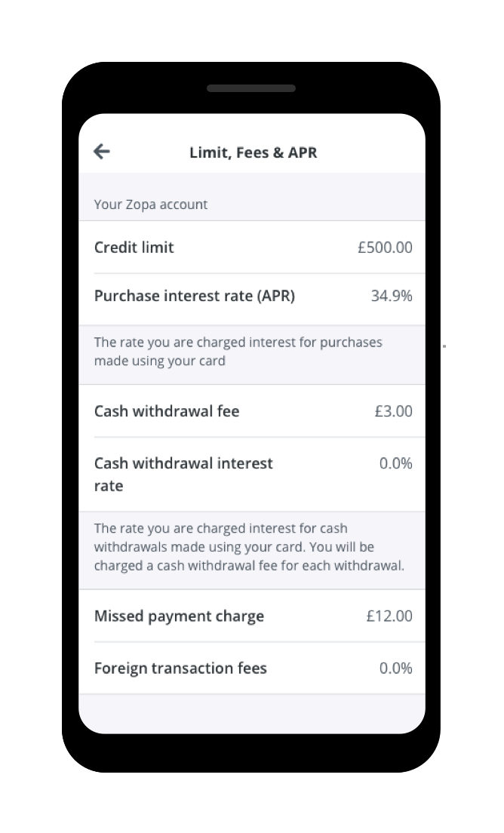
Task: Open the Purchase interest rate (APR) row
Action: [194, 296]
